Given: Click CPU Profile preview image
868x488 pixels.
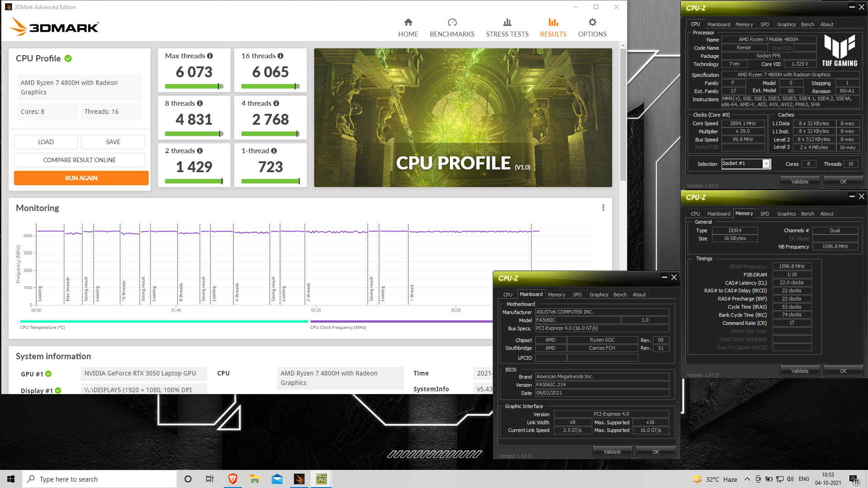Looking at the screenshot, I should (x=463, y=118).
